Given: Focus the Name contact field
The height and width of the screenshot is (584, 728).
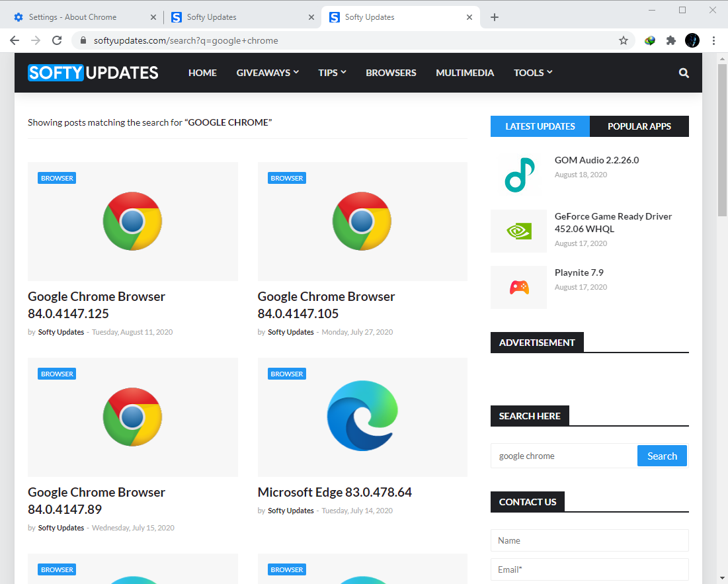Looking at the screenshot, I should coord(590,540).
